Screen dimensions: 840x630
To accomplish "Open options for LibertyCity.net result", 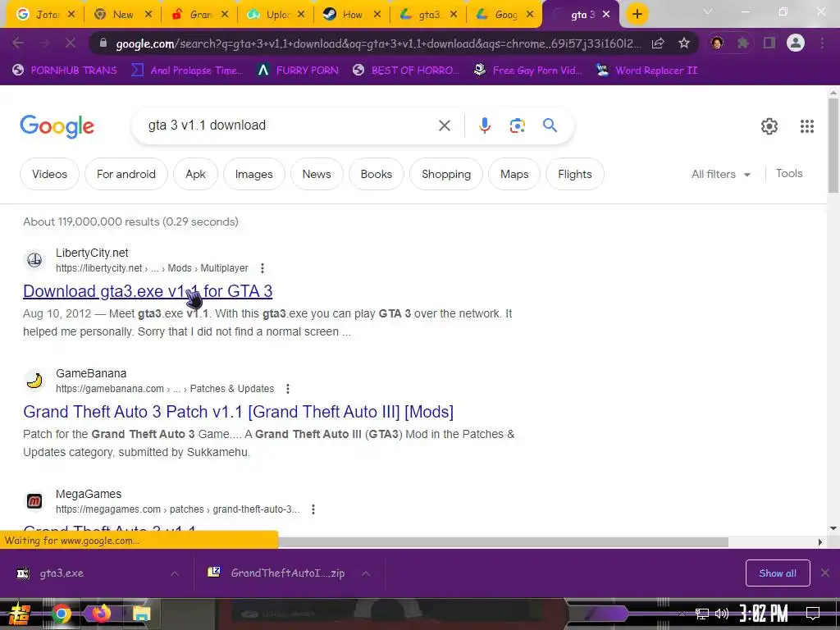I will point(262,268).
